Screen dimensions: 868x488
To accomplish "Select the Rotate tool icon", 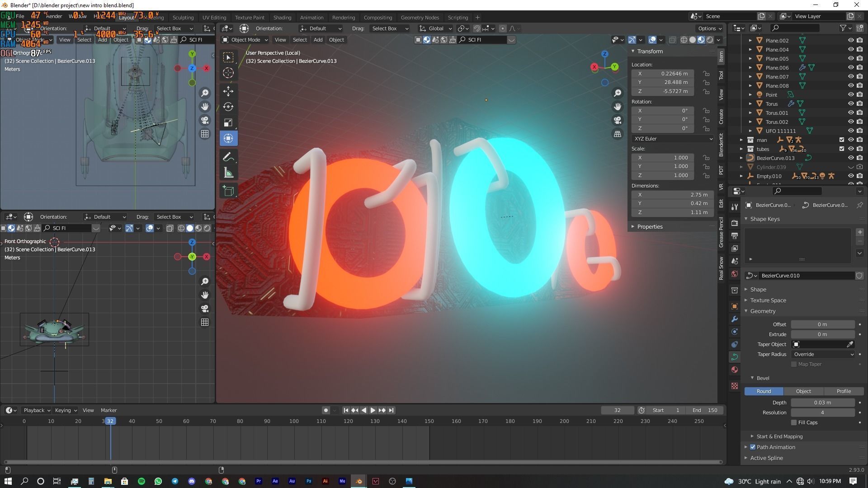I will 228,107.
